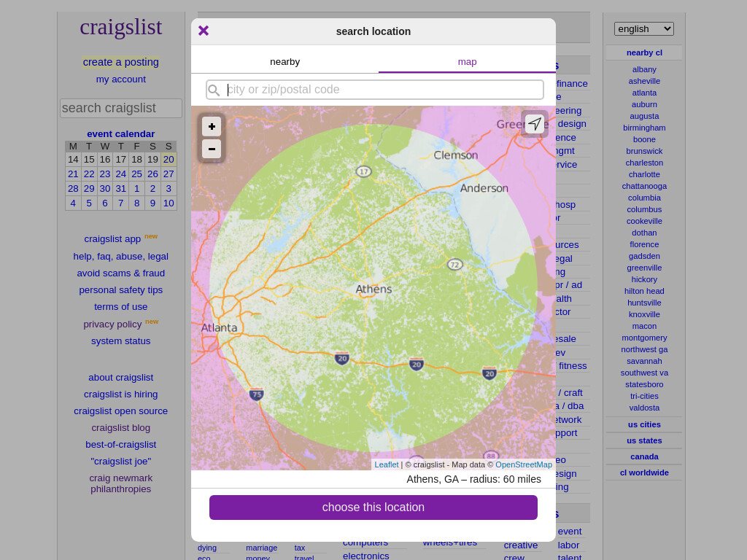Screen dimensions: 747x560
Task: Go to my account
Action: tap(121, 79)
